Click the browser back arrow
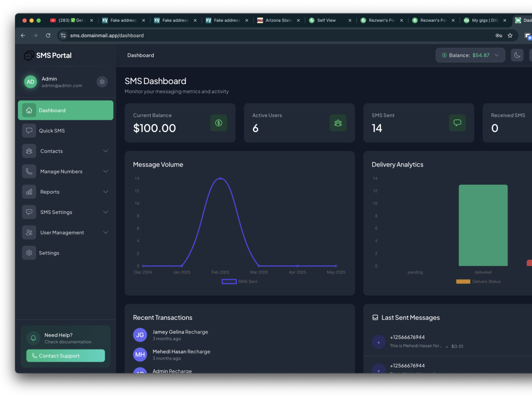Viewport: 532px width, 399px height. click(23, 35)
